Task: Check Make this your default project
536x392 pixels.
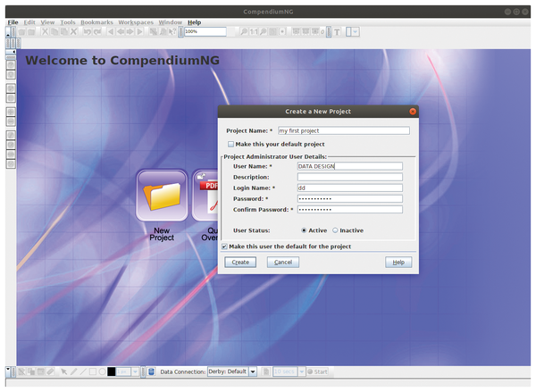Action: click(231, 145)
